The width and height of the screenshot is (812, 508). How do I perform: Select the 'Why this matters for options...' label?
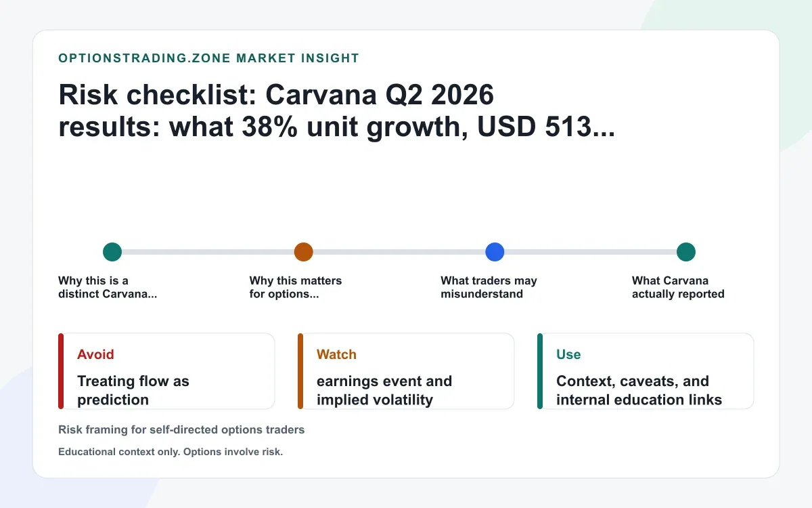click(x=296, y=287)
